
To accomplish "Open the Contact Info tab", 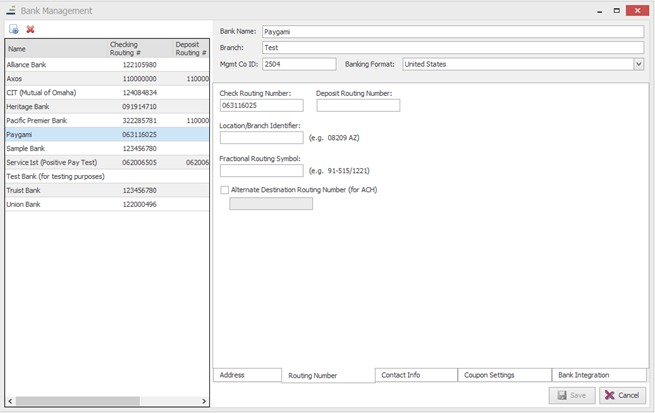I will pyautogui.click(x=416, y=375).
